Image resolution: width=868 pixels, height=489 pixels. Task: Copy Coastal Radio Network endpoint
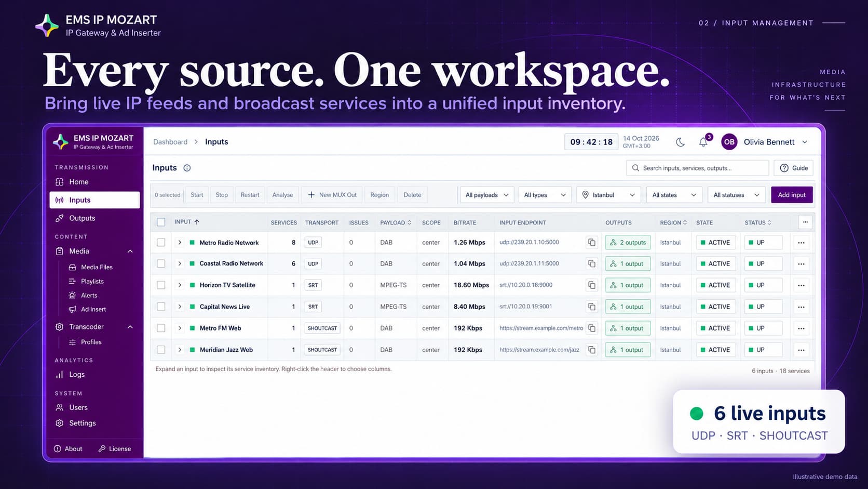[x=592, y=263]
